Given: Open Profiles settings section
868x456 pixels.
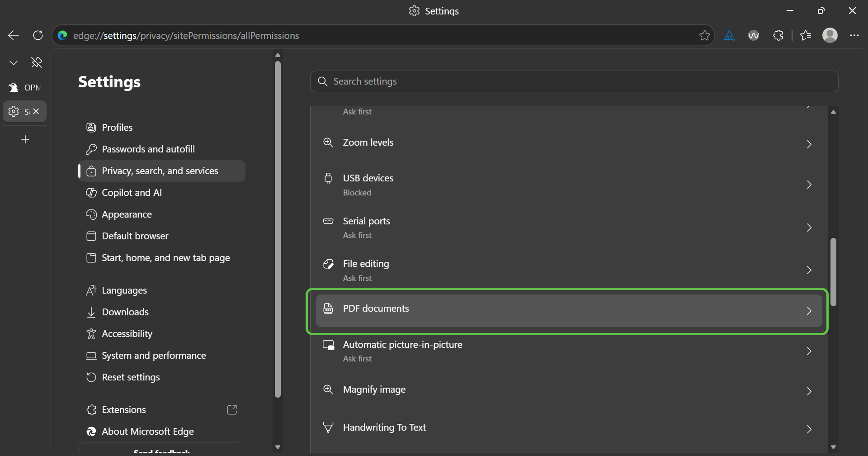Looking at the screenshot, I should [x=162, y=128].
